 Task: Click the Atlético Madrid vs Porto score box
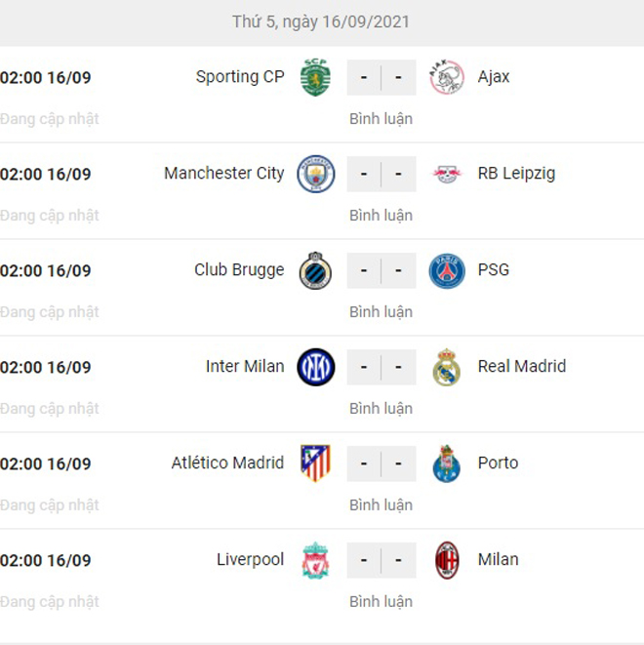381,464
